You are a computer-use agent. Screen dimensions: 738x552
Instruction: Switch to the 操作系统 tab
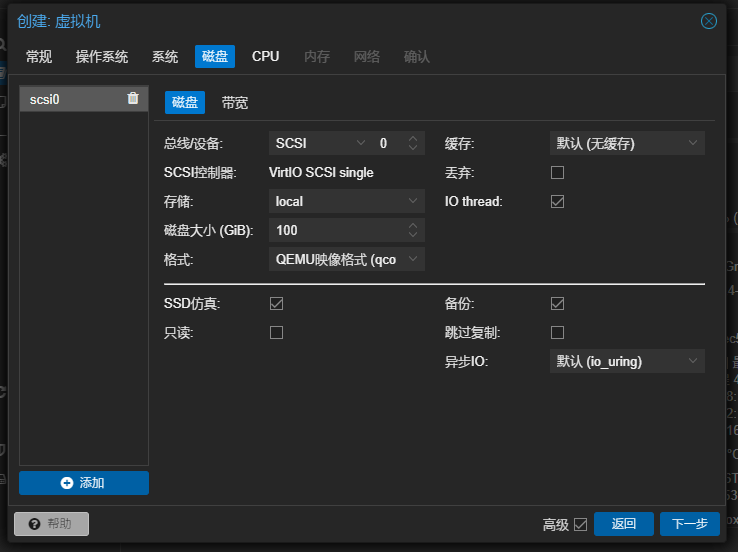[x=102, y=56]
